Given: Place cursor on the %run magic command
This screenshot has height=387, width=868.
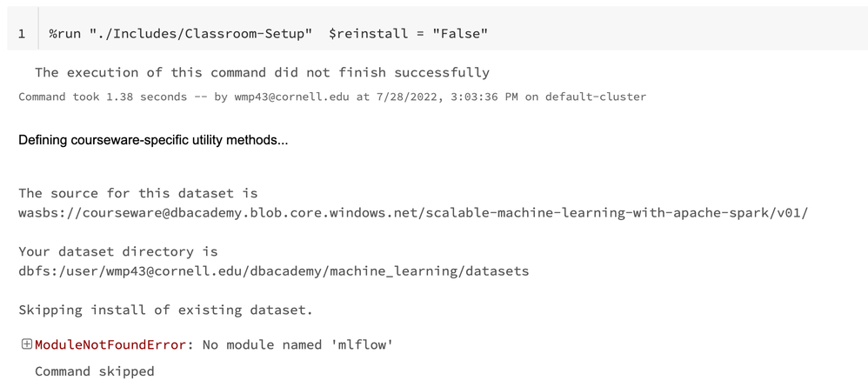Looking at the screenshot, I should [65, 33].
